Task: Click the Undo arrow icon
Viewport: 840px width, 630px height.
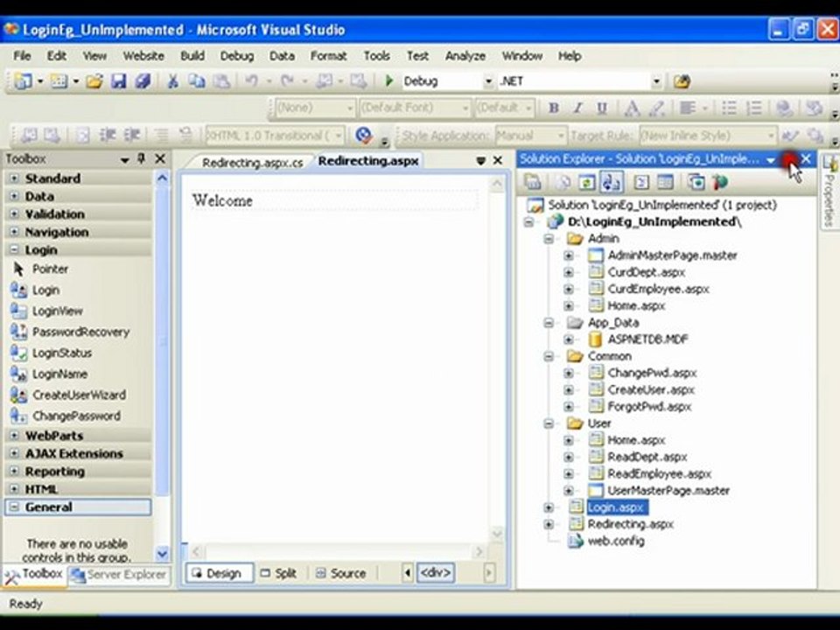Action: point(251,81)
